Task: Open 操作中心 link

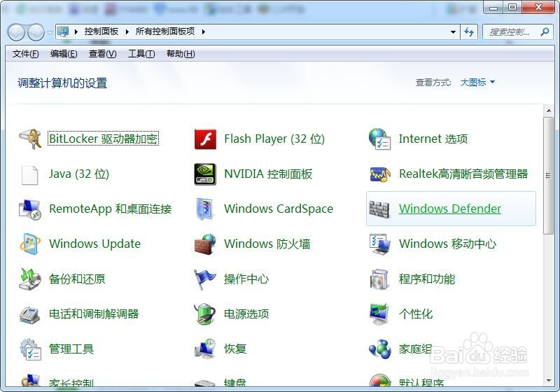Action: tap(246, 279)
